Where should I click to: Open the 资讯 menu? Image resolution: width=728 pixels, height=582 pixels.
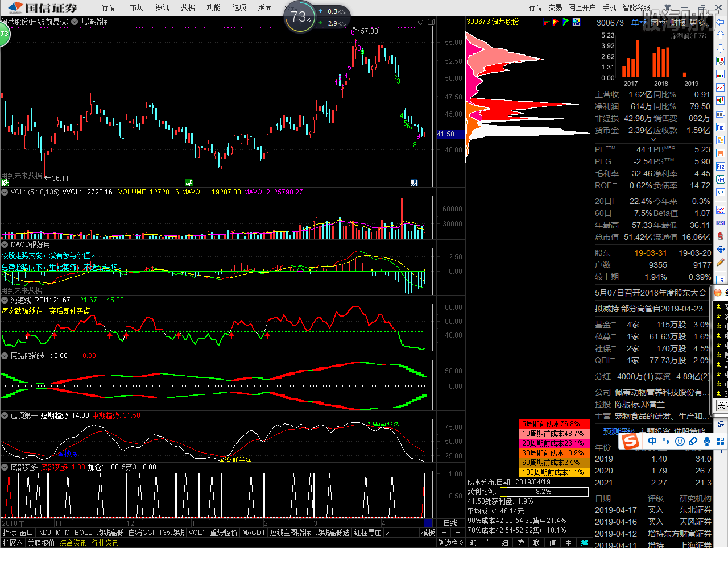[x=163, y=7]
